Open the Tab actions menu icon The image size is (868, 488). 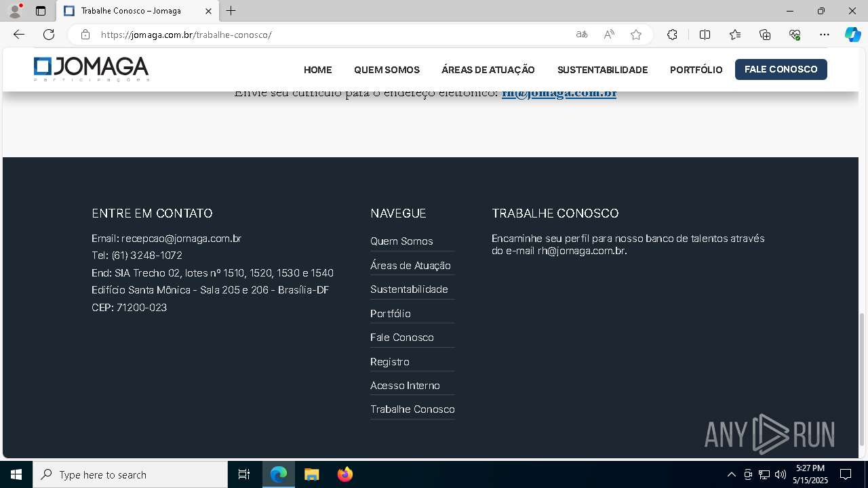pos(41,11)
